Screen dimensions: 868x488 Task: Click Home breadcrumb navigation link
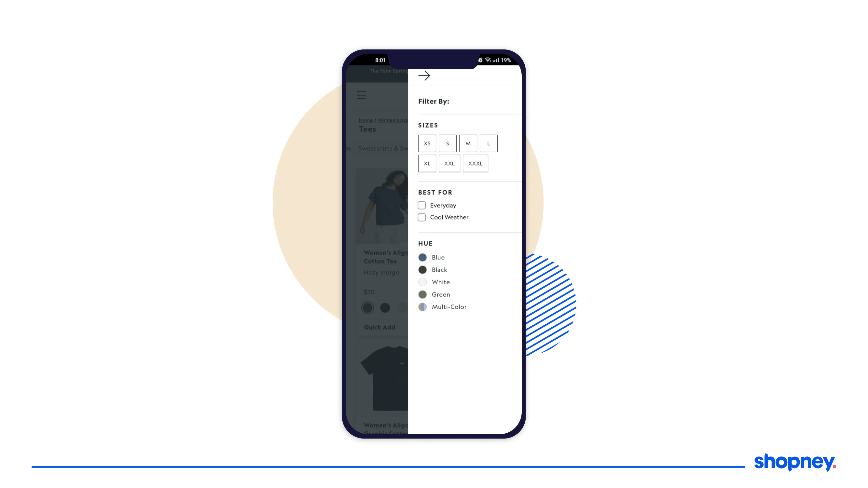click(x=365, y=120)
